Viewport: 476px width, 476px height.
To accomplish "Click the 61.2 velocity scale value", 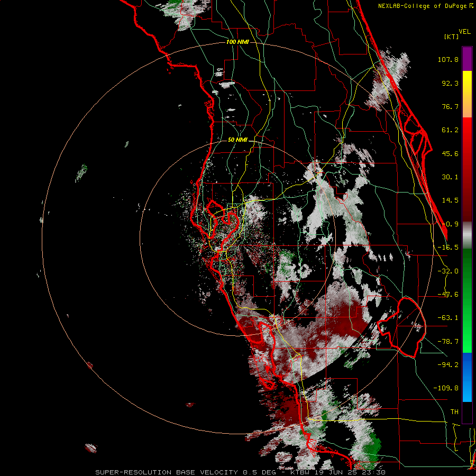I will click(x=450, y=130).
